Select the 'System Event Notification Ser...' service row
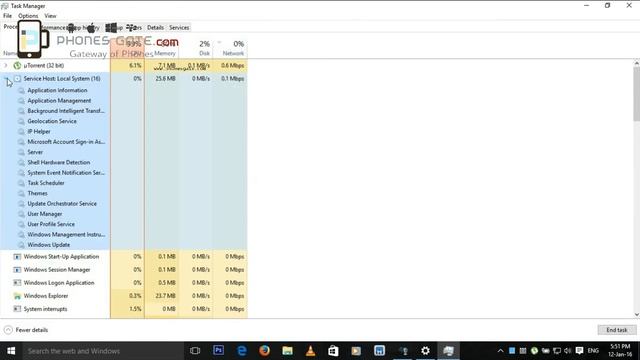Viewport: 640px width, 360px height. (x=66, y=173)
